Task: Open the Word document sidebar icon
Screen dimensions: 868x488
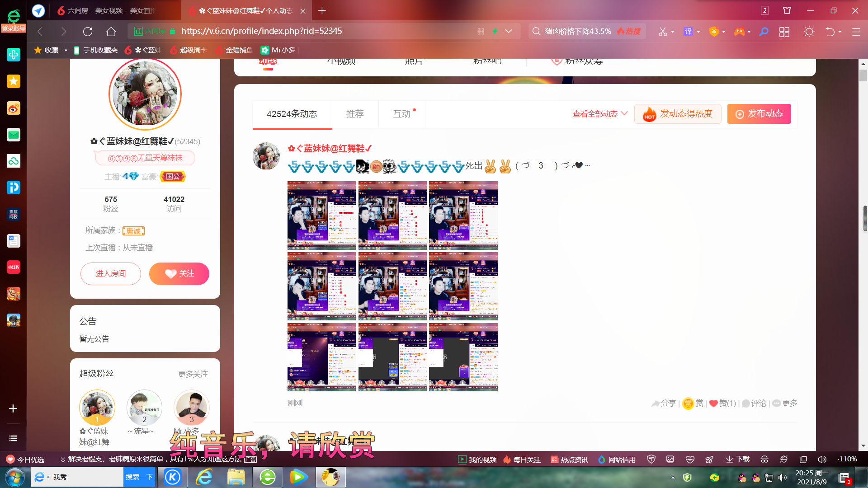Action: 14,241
